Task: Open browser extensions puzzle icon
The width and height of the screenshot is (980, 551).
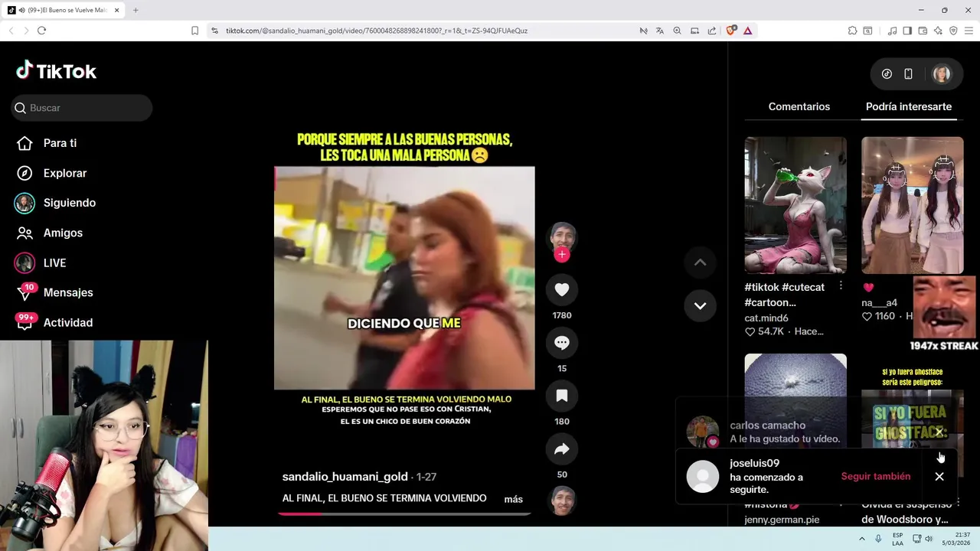Action: tap(852, 31)
